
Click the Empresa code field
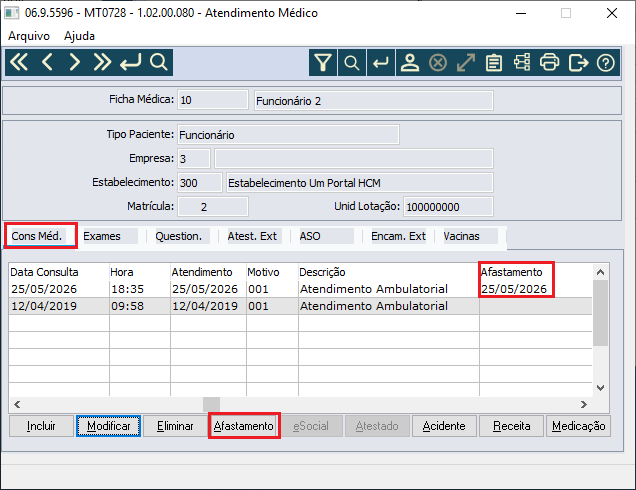click(194, 159)
